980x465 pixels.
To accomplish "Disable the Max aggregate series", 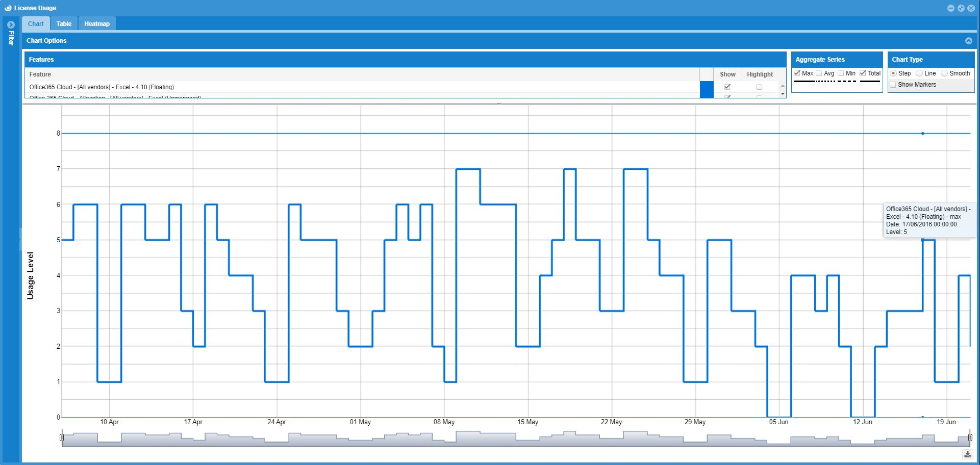I will point(797,73).
